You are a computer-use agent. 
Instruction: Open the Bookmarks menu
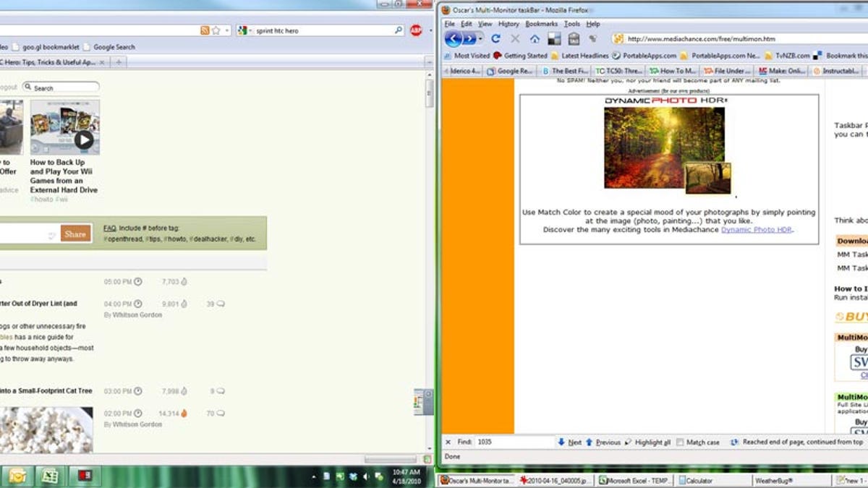pos(542,24)
